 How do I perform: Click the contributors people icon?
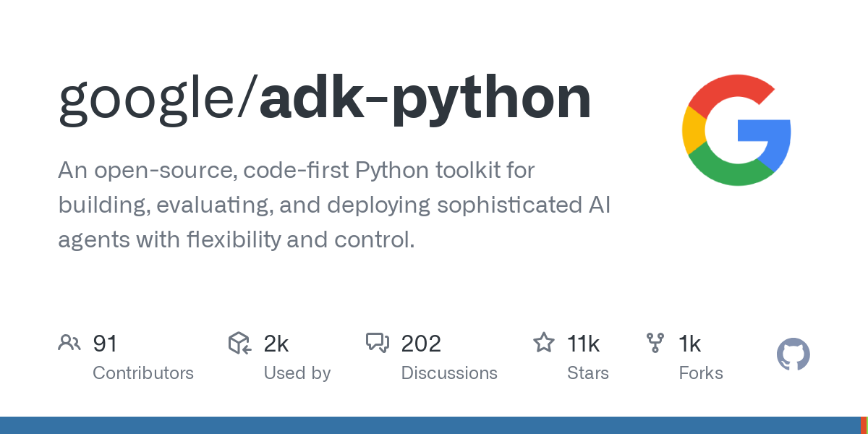click(x=69, y=343)
